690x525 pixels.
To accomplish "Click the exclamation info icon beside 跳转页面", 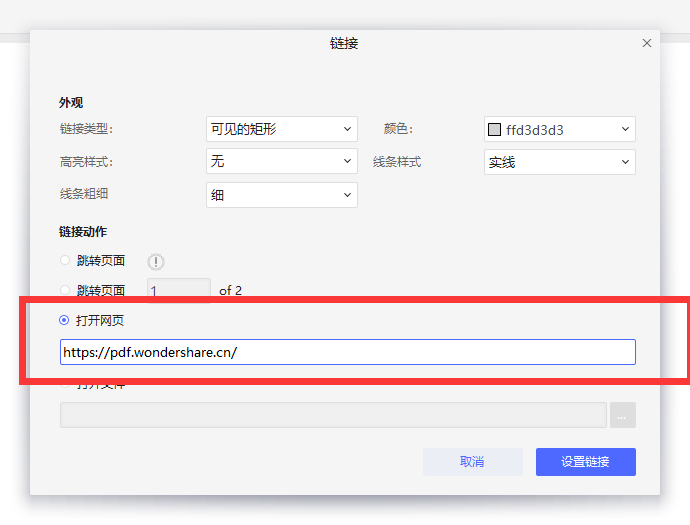I will (156, 262).
